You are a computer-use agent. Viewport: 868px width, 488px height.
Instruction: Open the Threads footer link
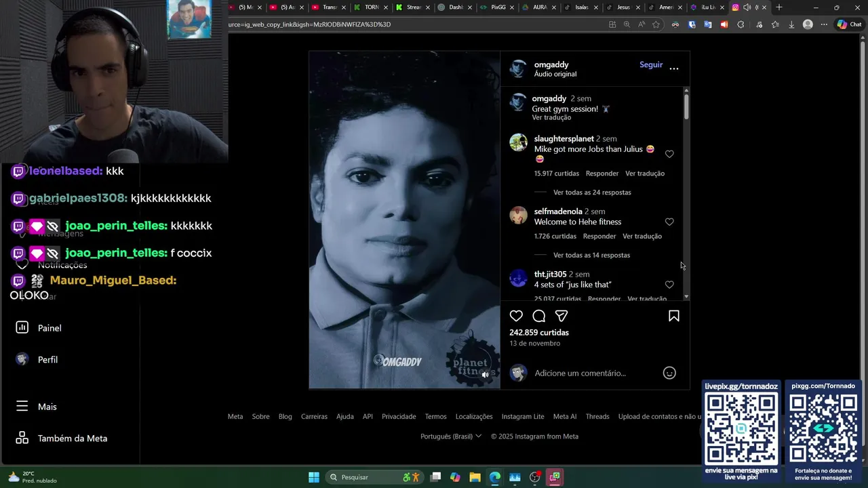(x=597, y=417)
